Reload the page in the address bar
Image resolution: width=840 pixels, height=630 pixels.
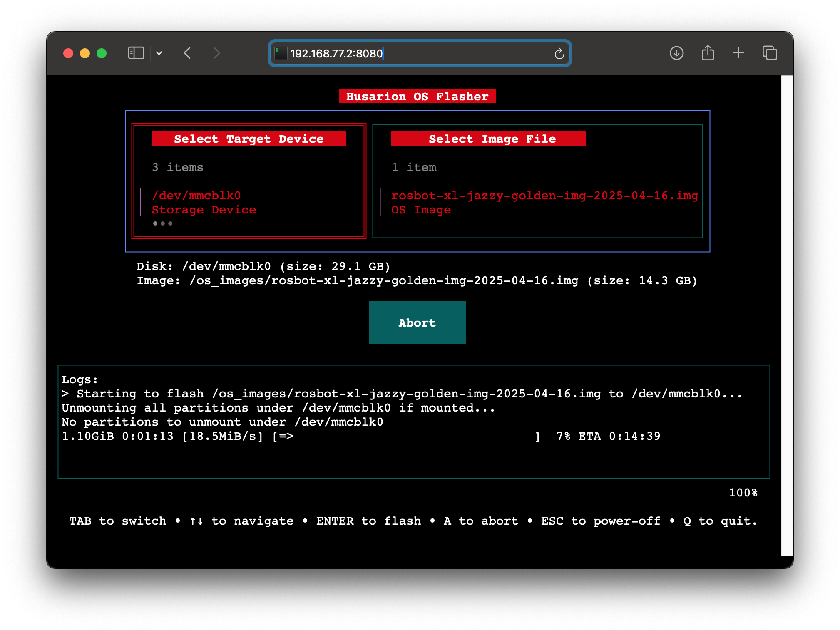[559, 53]
